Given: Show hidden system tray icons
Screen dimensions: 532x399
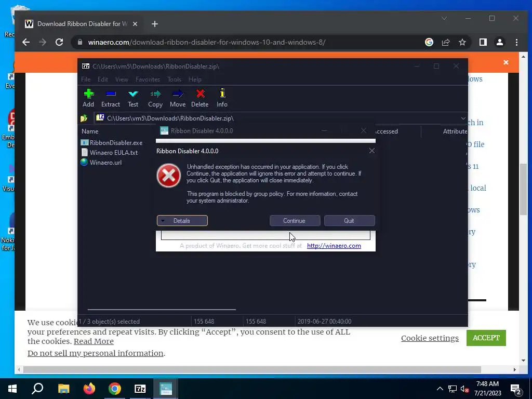Looking at the screenshot, I should coord(440,389).
